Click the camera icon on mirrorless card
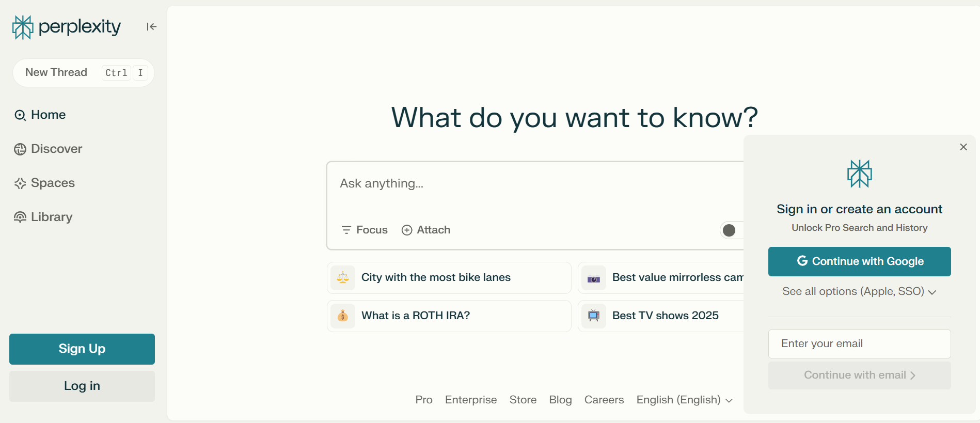Image resolution: width=980 pixels, height=423 pixels. 594,279
